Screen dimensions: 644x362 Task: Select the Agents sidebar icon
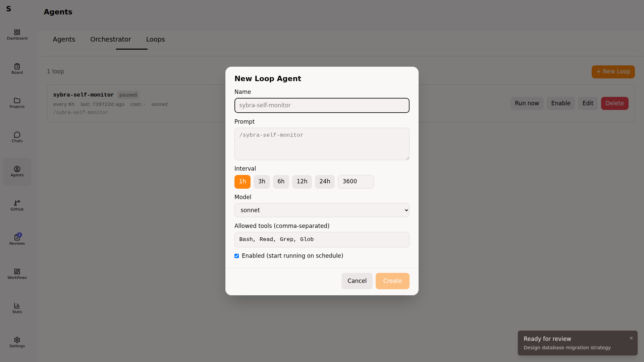pyautogui.click(x=17, y=172)
